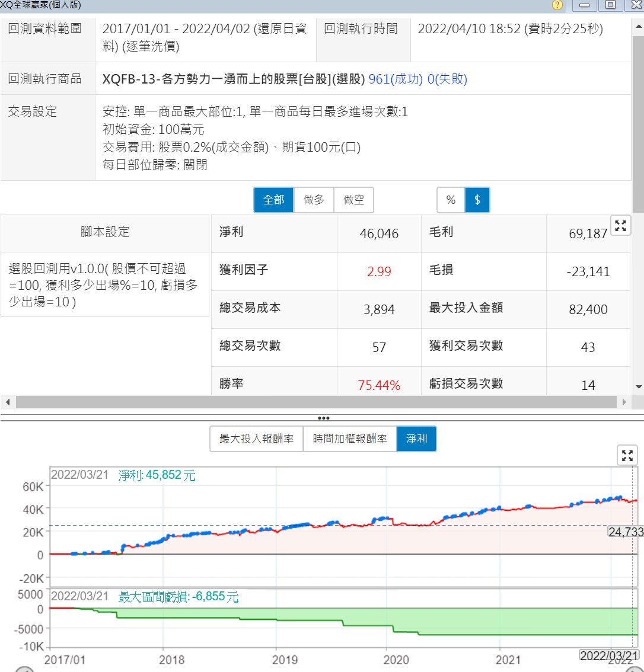Show only 做多 long trades
This screenshot has height=672, width=644.
(314, 200)
